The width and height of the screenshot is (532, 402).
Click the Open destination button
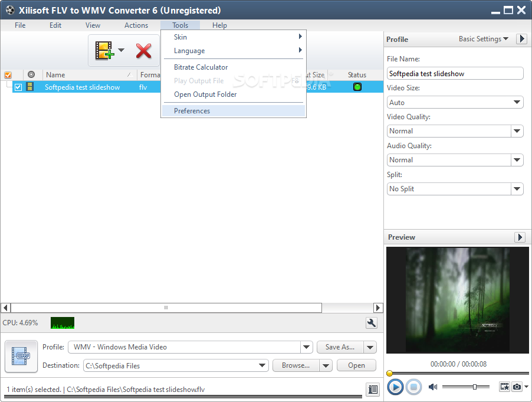[x=356, y=365]
